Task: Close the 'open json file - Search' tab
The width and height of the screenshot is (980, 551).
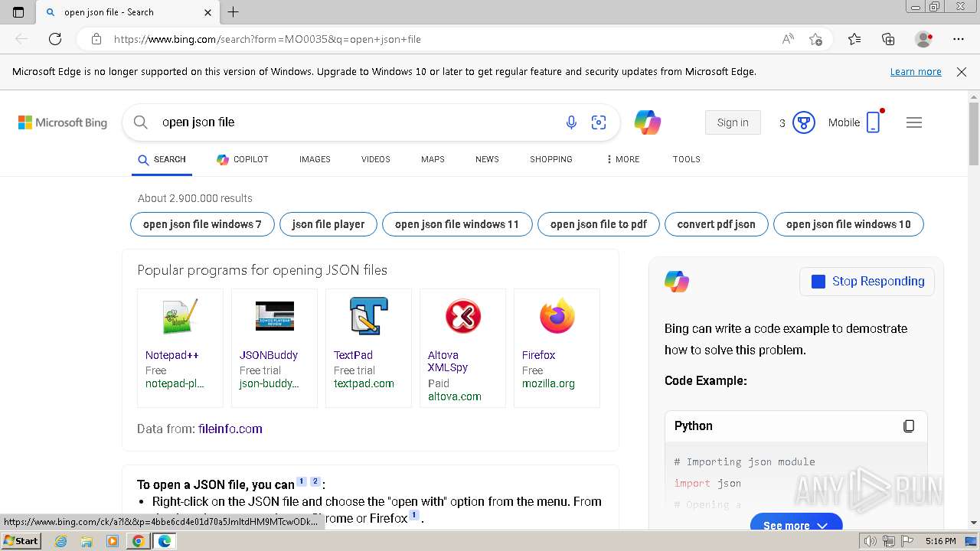Action: 207,12
